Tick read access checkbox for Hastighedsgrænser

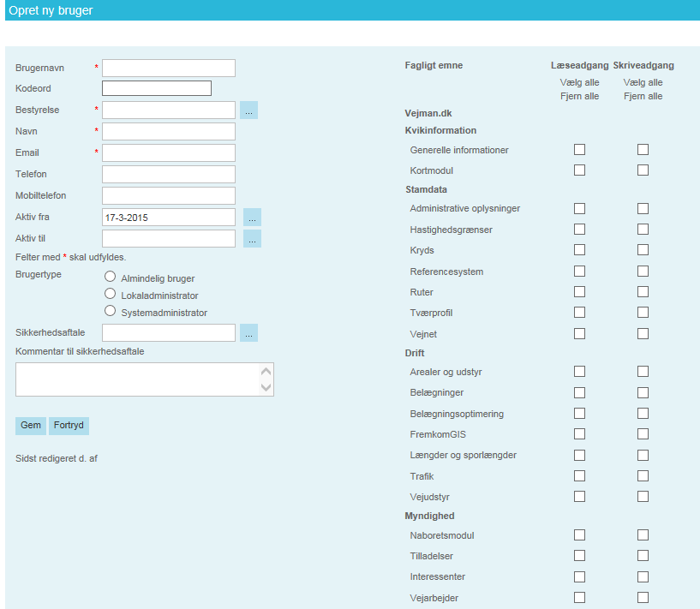pos(579,230)
